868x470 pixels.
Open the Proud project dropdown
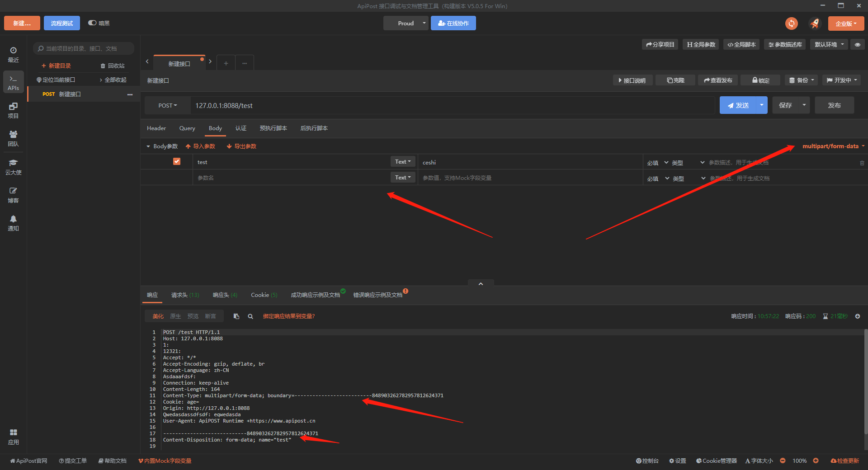click(406, 23)
